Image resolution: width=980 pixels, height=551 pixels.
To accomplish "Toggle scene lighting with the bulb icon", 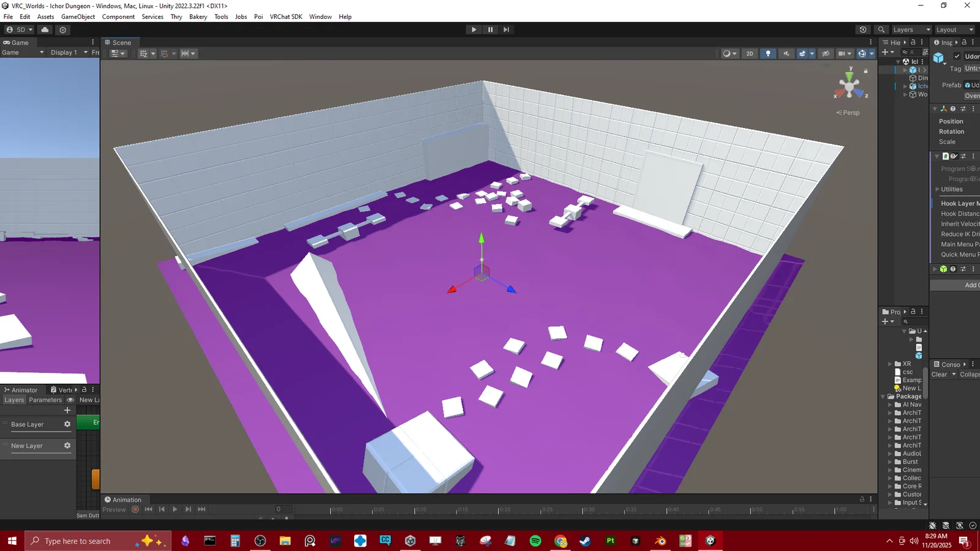I will pos(768,53).
